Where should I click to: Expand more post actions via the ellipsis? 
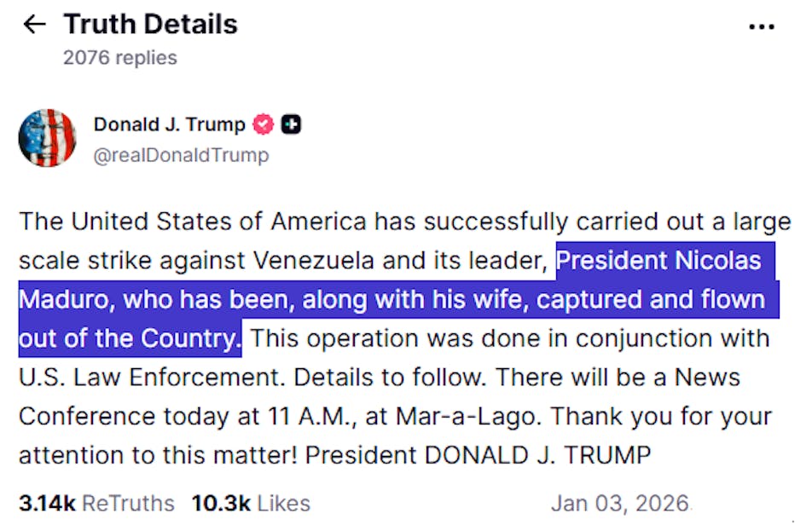point(762,26)
